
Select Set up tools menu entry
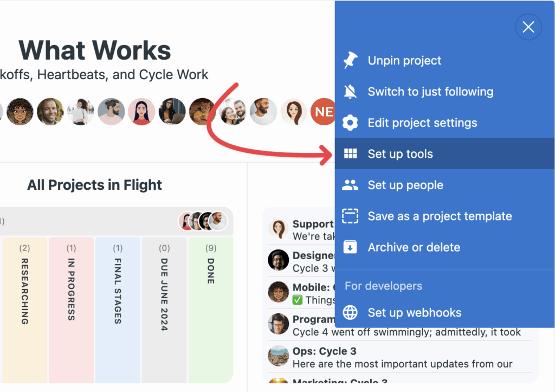[x=400, y=154]
